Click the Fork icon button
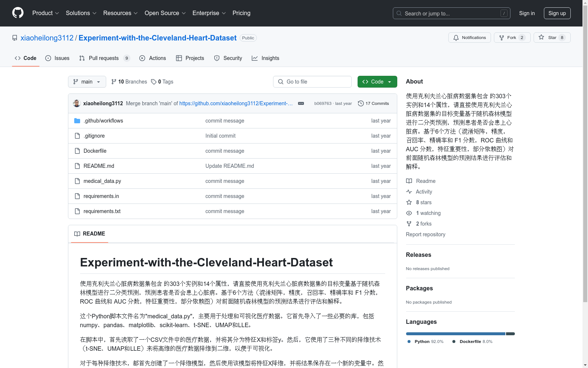The width and height of the screenshot is (588, 368). 512,38
